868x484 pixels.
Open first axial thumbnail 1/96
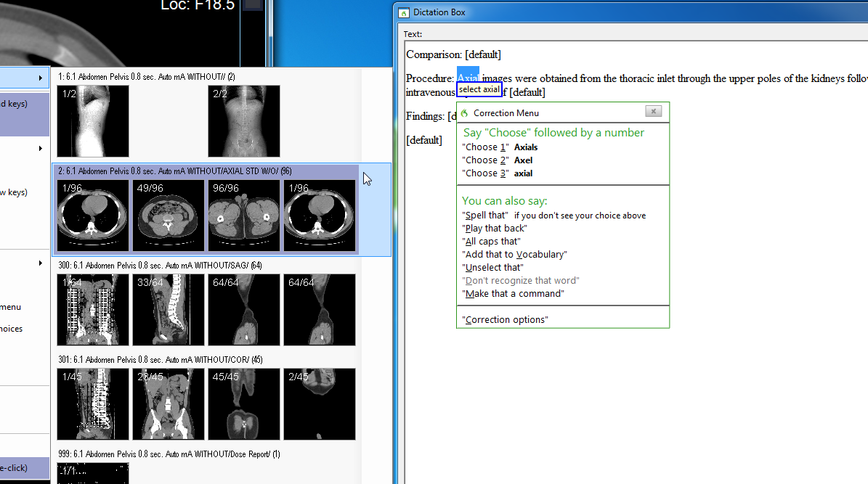93,216
